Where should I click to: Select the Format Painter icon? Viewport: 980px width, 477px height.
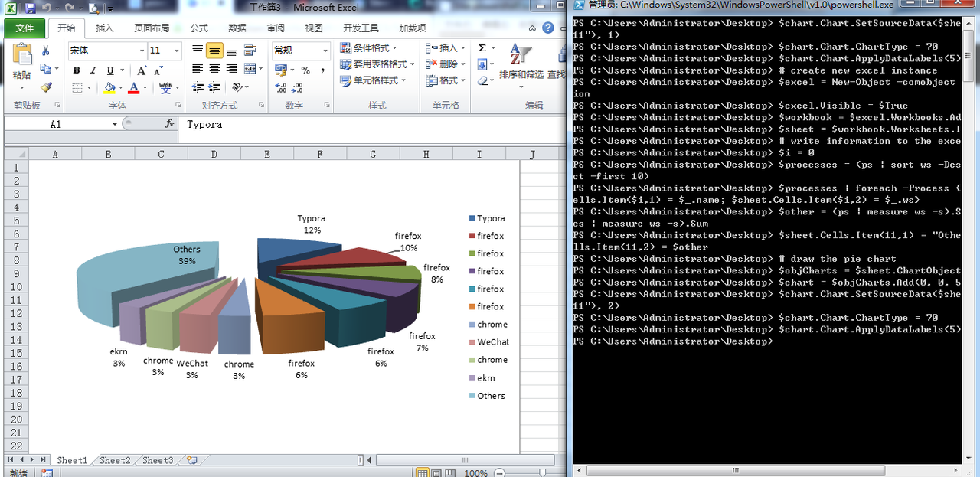(x=47, y=88)
